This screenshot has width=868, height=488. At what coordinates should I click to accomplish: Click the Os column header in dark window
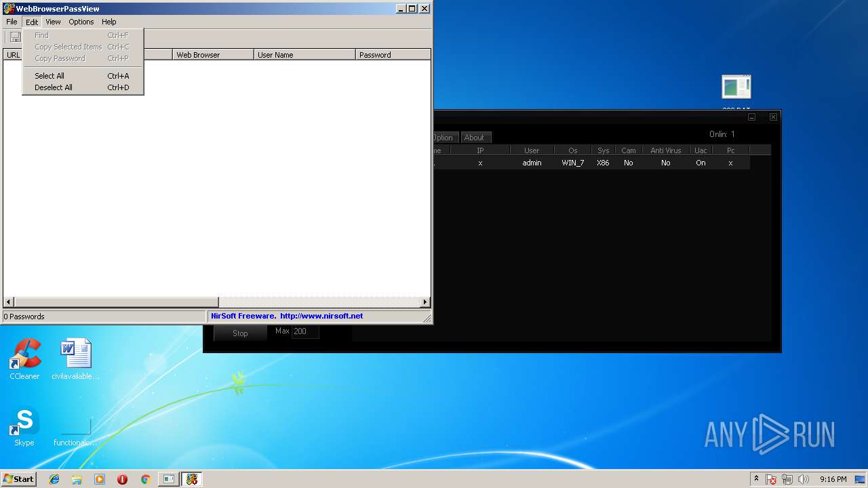click(573, 150)
